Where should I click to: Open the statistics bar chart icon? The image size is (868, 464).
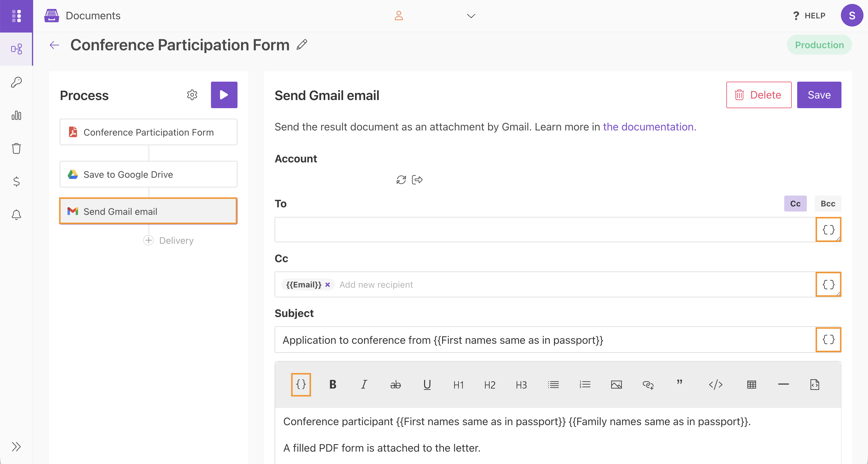[16, 115]
